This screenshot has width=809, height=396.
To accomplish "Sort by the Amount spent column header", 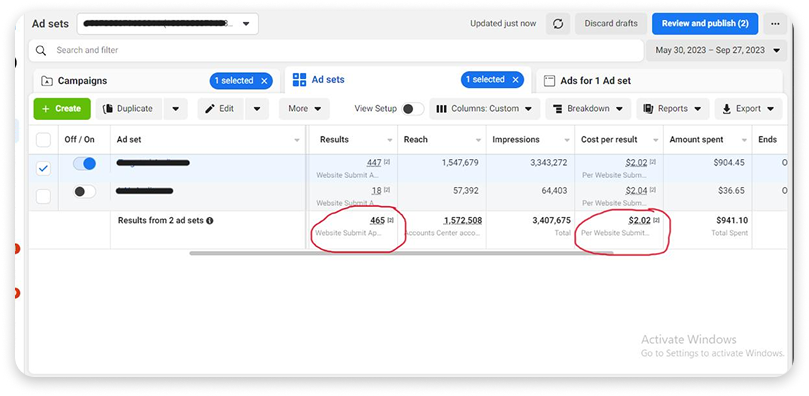I will point(708,140).
